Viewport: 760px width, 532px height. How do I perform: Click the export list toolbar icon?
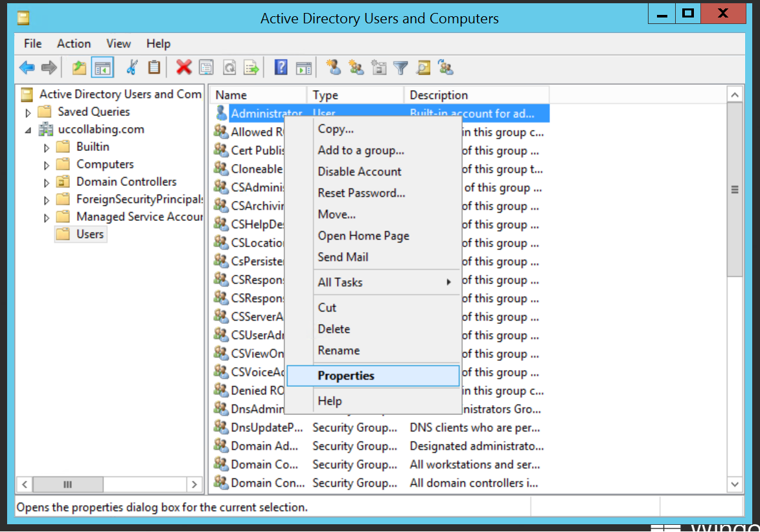click(x=251, y=67)
